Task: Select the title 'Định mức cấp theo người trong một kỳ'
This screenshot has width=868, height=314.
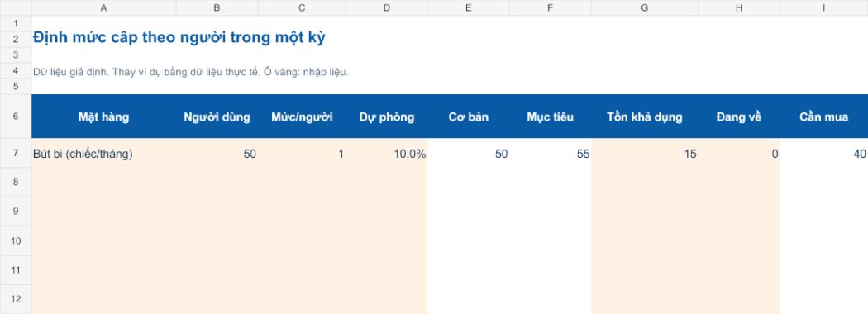Action: tap(179, 38)
